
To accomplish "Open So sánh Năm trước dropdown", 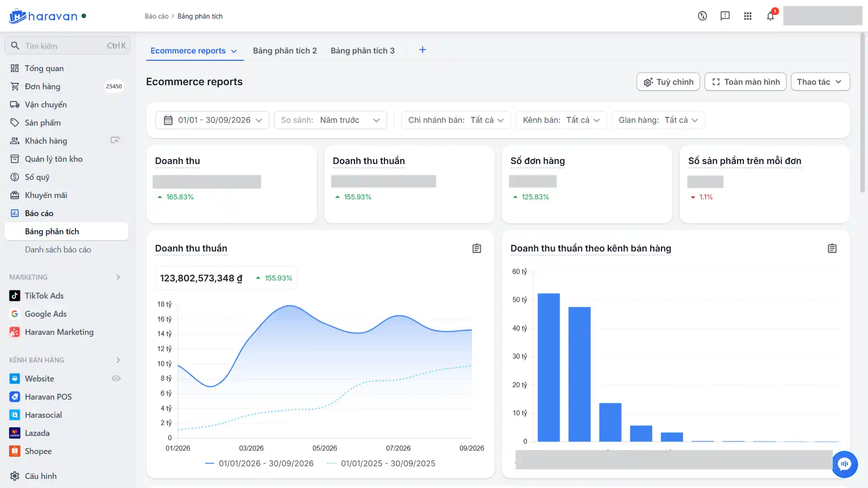I will 331,120.
